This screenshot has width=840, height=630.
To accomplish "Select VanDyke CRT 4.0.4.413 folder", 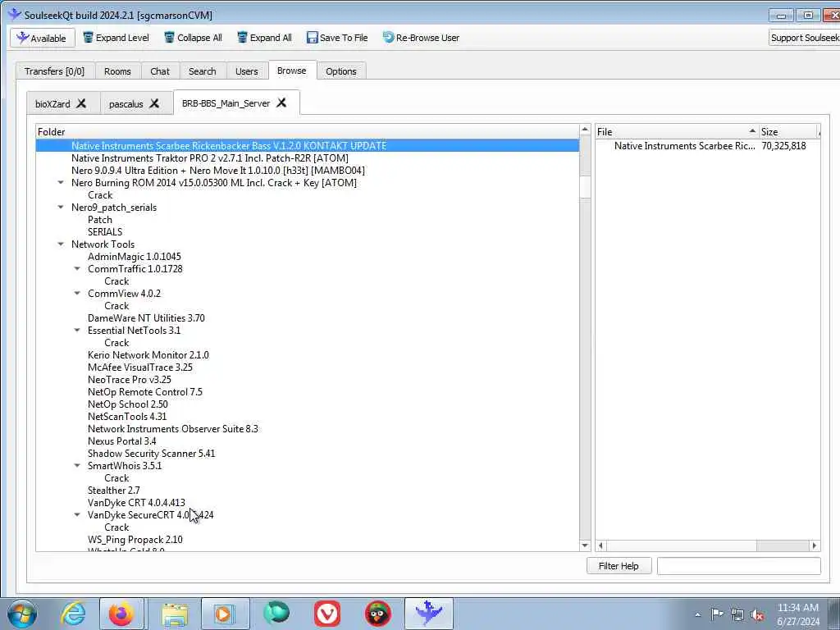I will (x=137, y=503).
